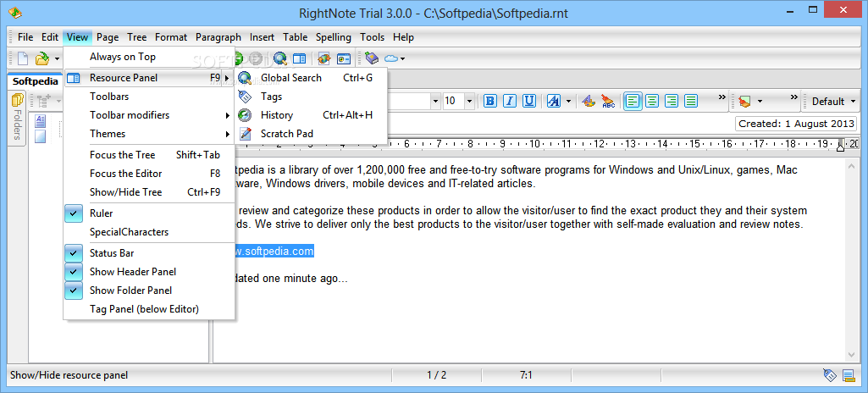The image size is (868, 393).
Task: Select the text note icon in the tree
Action: 41,120
